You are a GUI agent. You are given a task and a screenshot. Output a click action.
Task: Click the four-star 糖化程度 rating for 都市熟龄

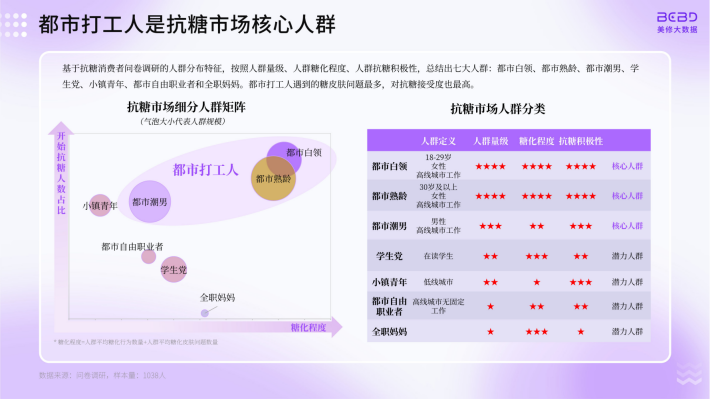coord(536,196)
